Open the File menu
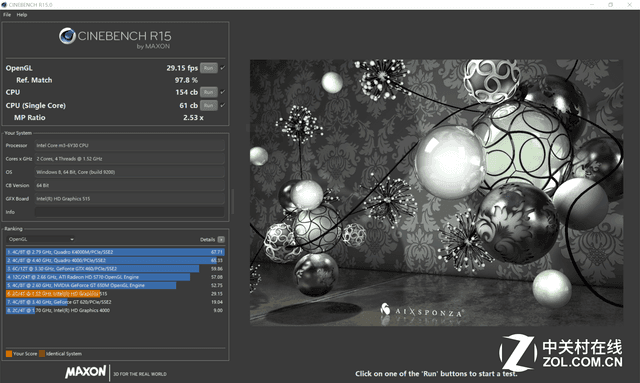Image resolution: width=640 pixels, height=383 pixels. (x=7, y=15)
